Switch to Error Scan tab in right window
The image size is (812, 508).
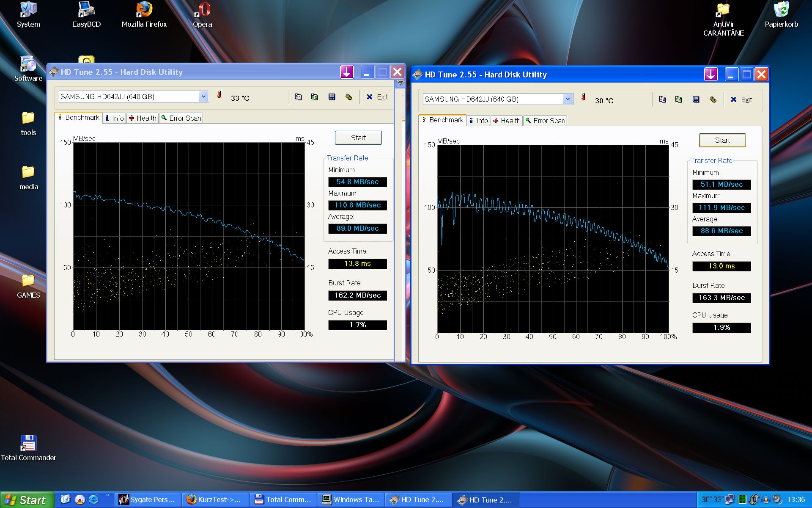pos(545,121)
